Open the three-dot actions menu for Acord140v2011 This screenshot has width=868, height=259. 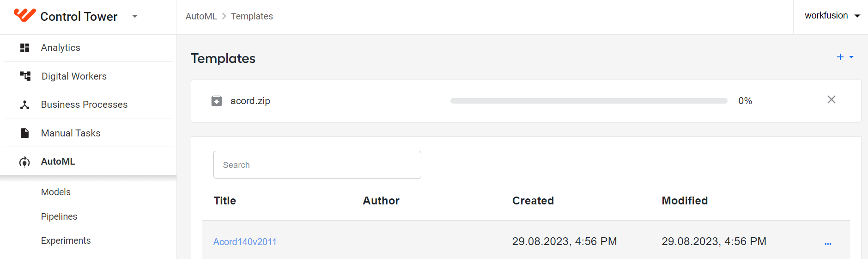click(x=828, y=243)
